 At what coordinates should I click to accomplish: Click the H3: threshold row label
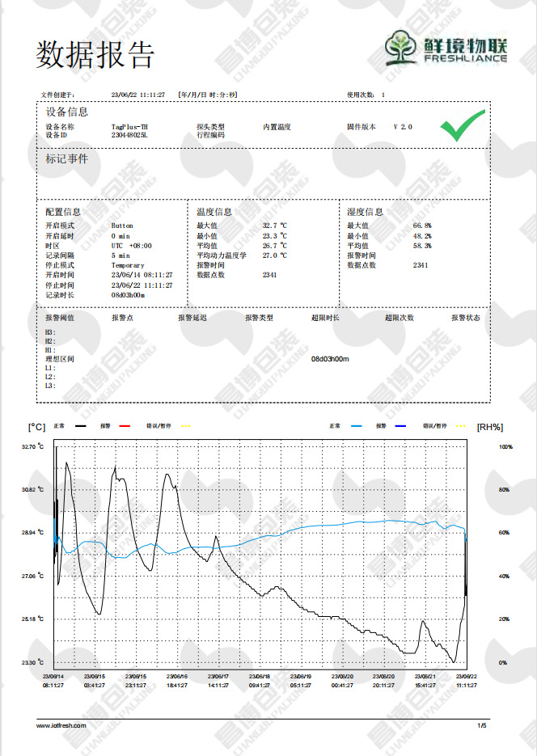[x=51, y=332]
